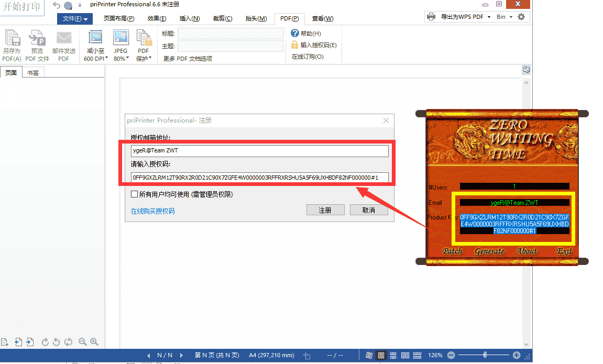The width and height of the screenshot is (603, 364).
Task: Click page right-arrow icon in bottom-left toolbar
Action: [x=30, y=341]
